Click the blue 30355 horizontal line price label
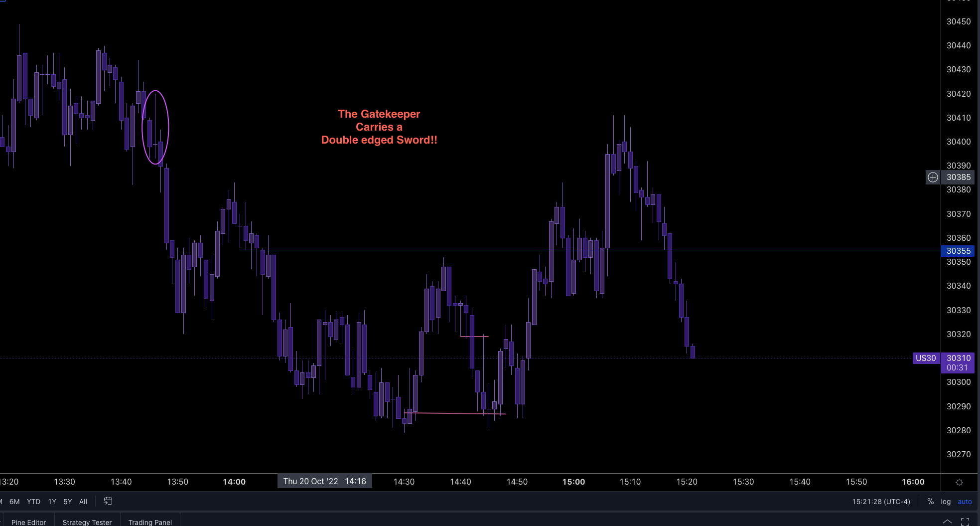Screen dimensions: 980x526 coord(958,251)
